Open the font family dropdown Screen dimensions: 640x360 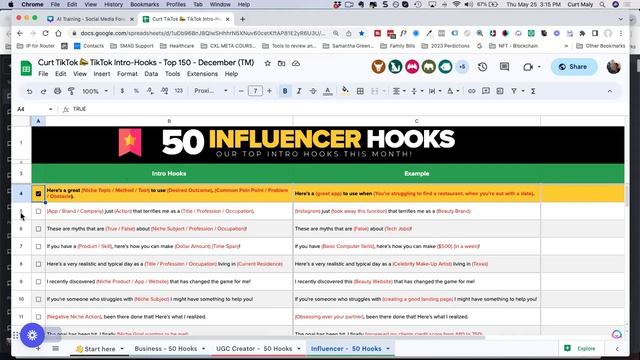(211, 91)
